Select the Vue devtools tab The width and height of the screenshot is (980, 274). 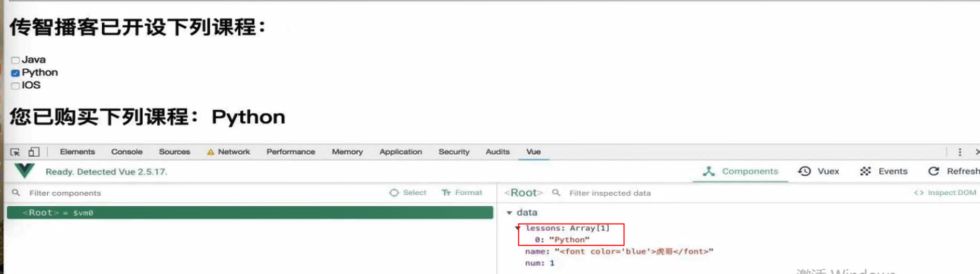click(x=534, y=152)
